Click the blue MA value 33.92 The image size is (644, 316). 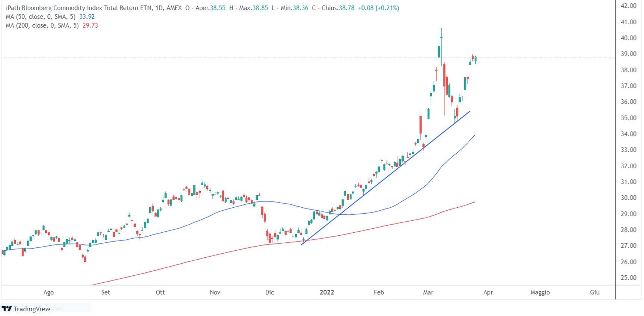coord(87,17)
